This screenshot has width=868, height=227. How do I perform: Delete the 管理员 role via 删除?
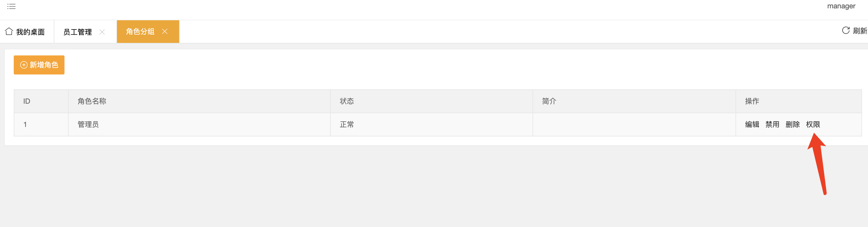click(792, 125)
